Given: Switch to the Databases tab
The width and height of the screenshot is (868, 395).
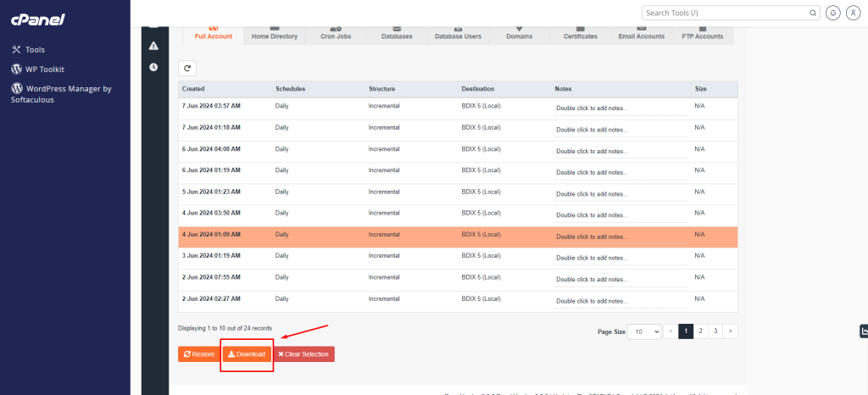Looking at the screenshot, I should [x=397, y=36].
